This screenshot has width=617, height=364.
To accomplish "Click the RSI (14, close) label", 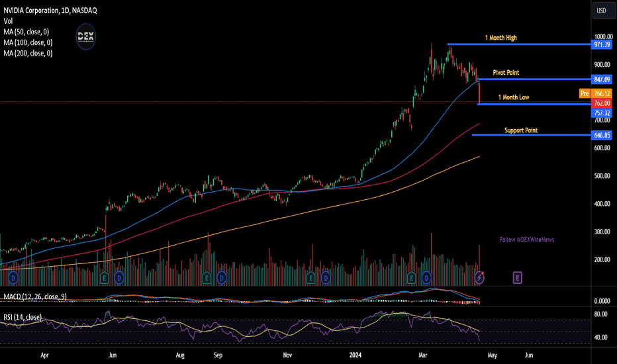I will (x=23, y=317).
